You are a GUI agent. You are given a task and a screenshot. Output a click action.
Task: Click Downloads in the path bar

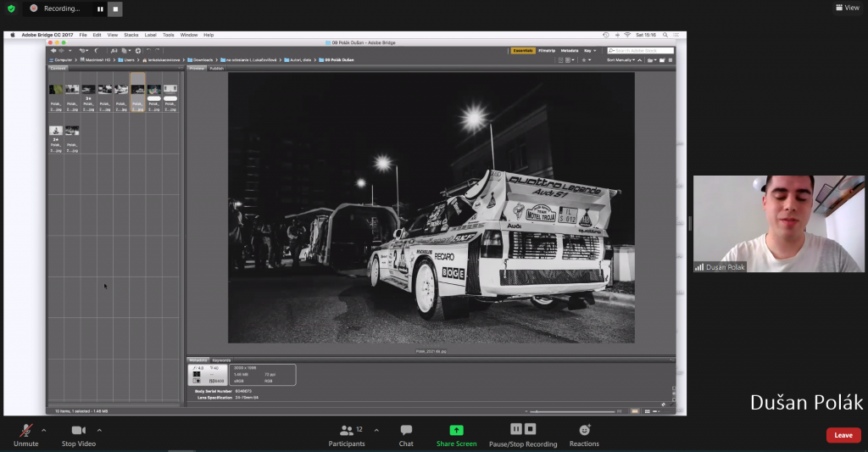(200, 60)
